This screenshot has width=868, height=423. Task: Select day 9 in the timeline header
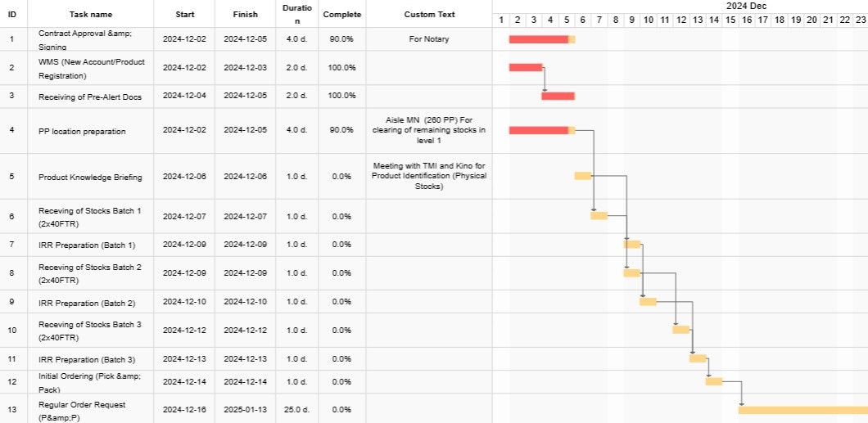click(631, 20)
